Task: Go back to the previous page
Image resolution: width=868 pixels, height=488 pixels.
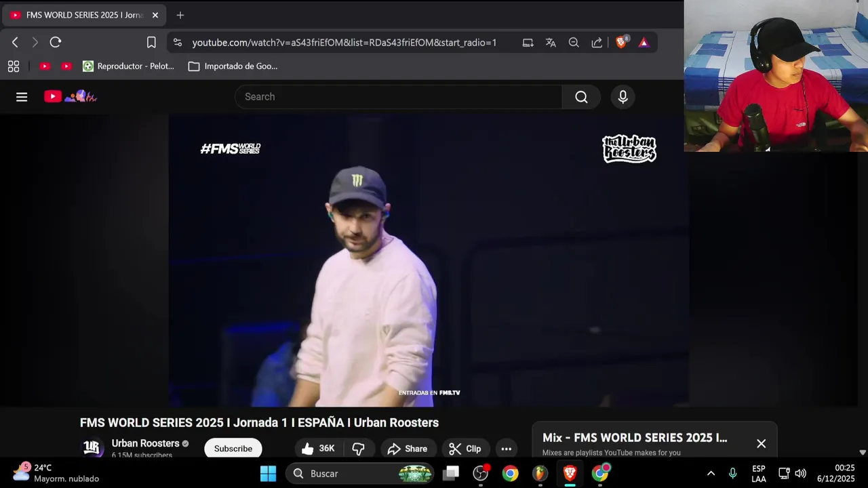Action: coord(15,42)
